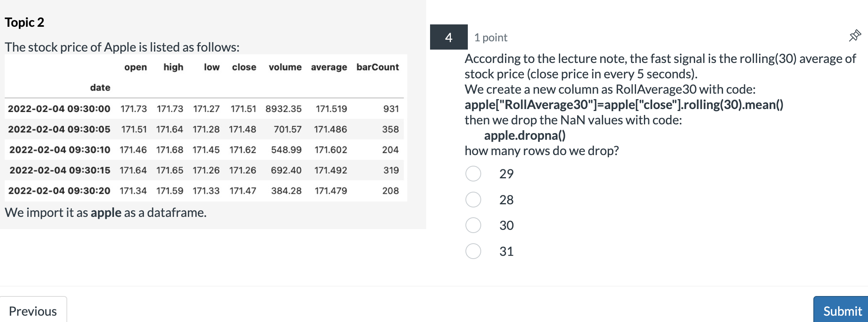Pick the radio option 31
This screenshot has height=322, width=868.
tap(473, 251)
